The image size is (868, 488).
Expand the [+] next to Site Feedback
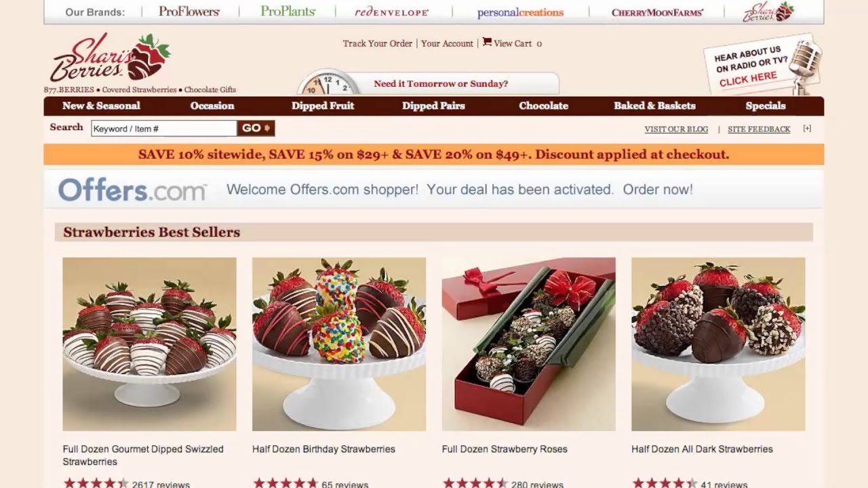(807, 128)
